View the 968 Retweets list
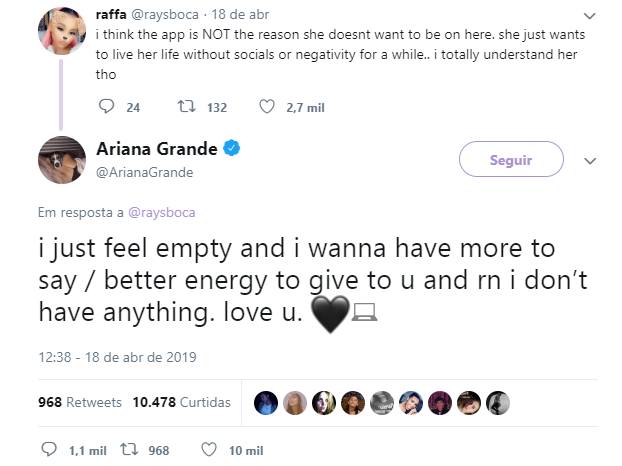 pyautogui.click(x=80, y=402)
